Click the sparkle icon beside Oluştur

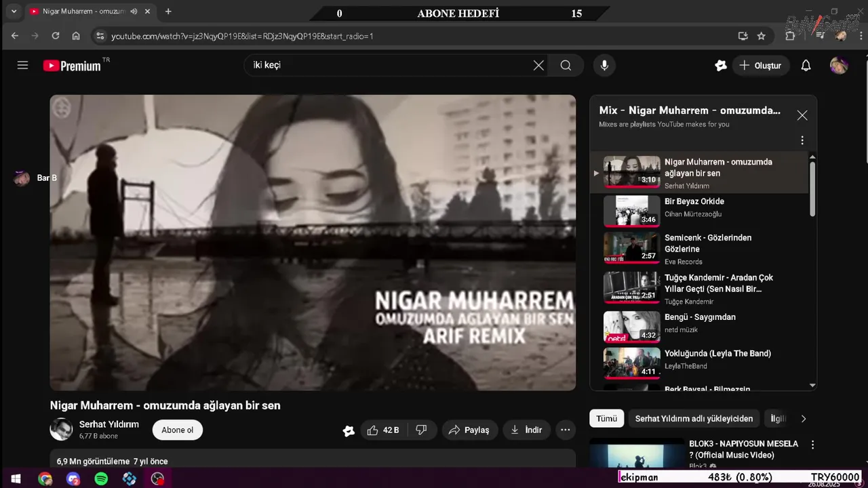click(720, 66)
